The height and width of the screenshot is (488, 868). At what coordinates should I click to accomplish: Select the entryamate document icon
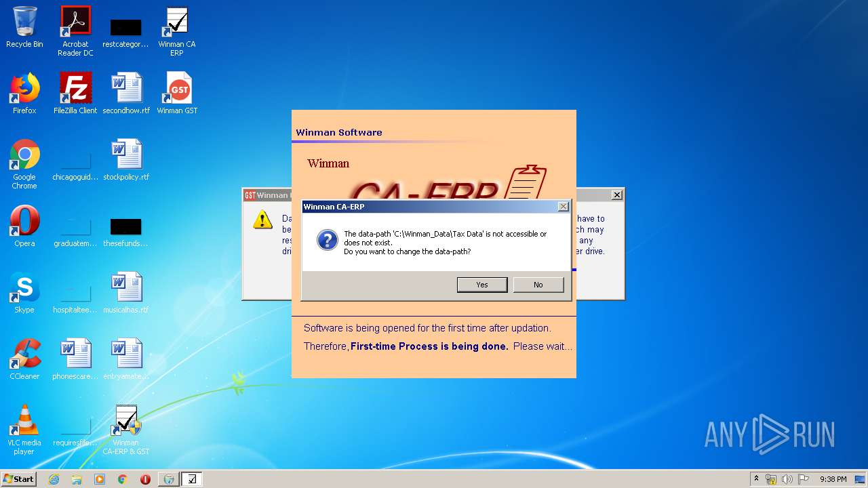click(126, 359)
